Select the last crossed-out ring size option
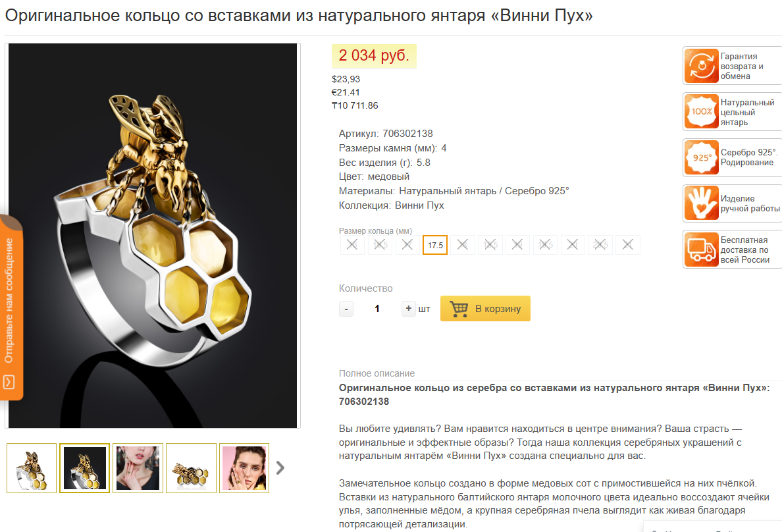782x532 pixels. 628,244
